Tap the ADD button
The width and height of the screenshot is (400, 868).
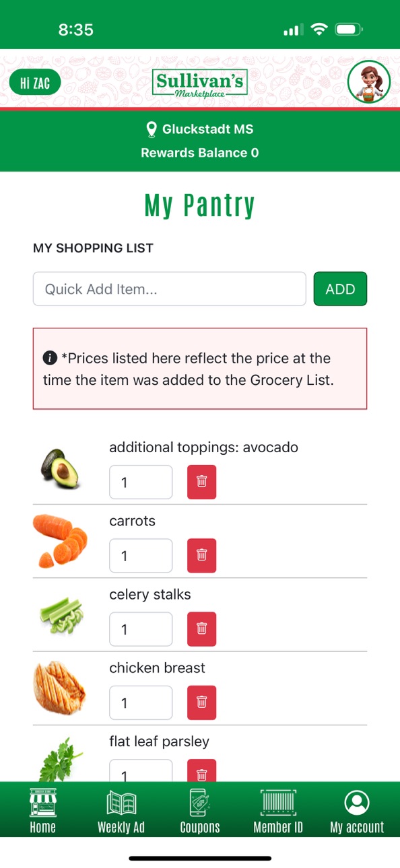pos(340,289)
